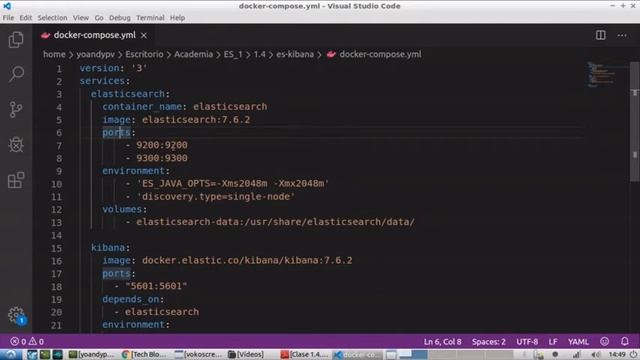Click the feedback smiley icon
640x360 pixels.
coord(604,341)
